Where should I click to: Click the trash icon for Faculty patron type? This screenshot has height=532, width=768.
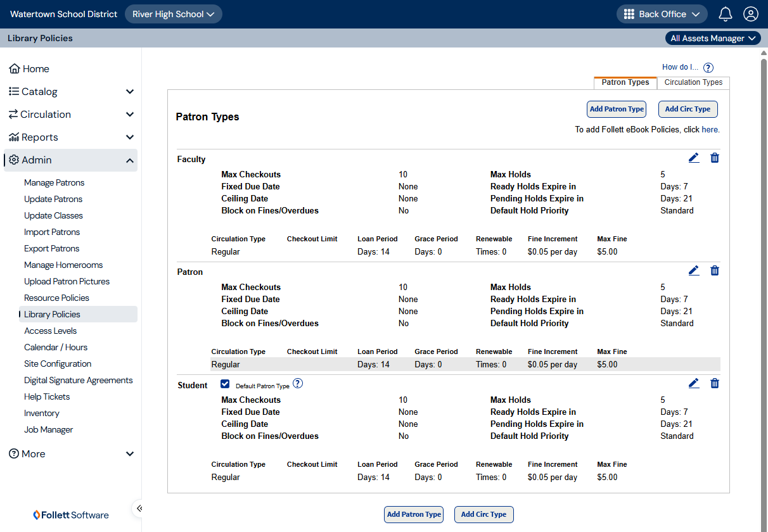pyautogui.click(x=715, y=158)
